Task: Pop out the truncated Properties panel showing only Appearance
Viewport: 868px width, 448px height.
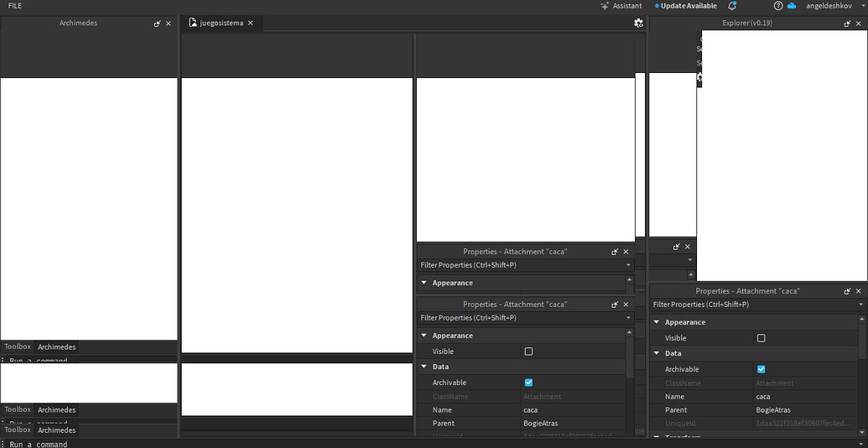Action: (615, 252)
